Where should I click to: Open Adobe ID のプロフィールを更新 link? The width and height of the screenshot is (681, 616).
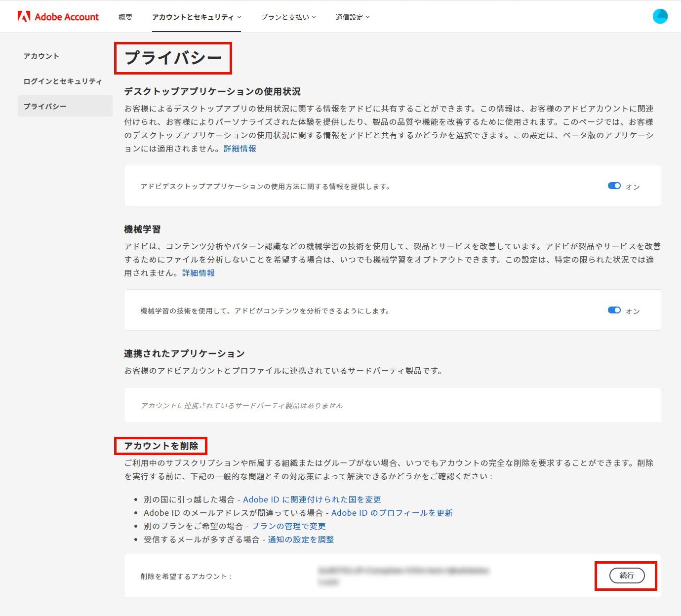392,513
